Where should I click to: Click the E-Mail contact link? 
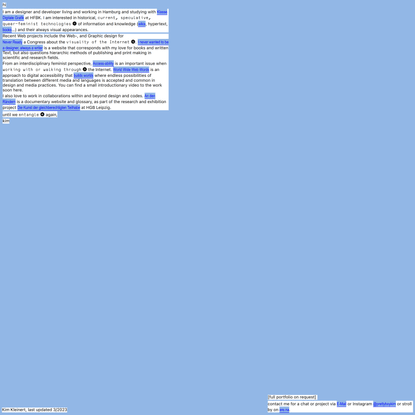341,404
